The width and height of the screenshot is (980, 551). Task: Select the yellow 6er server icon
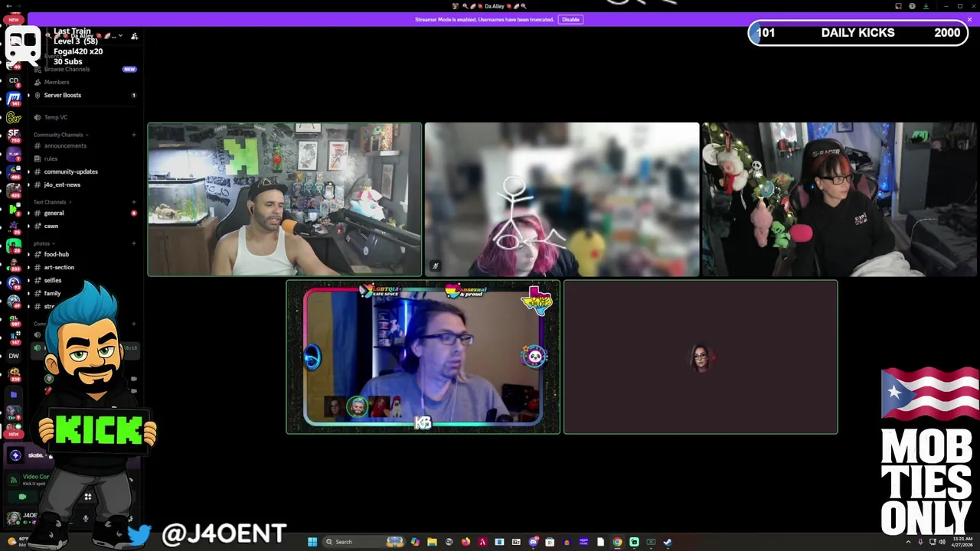click(13, 117)
